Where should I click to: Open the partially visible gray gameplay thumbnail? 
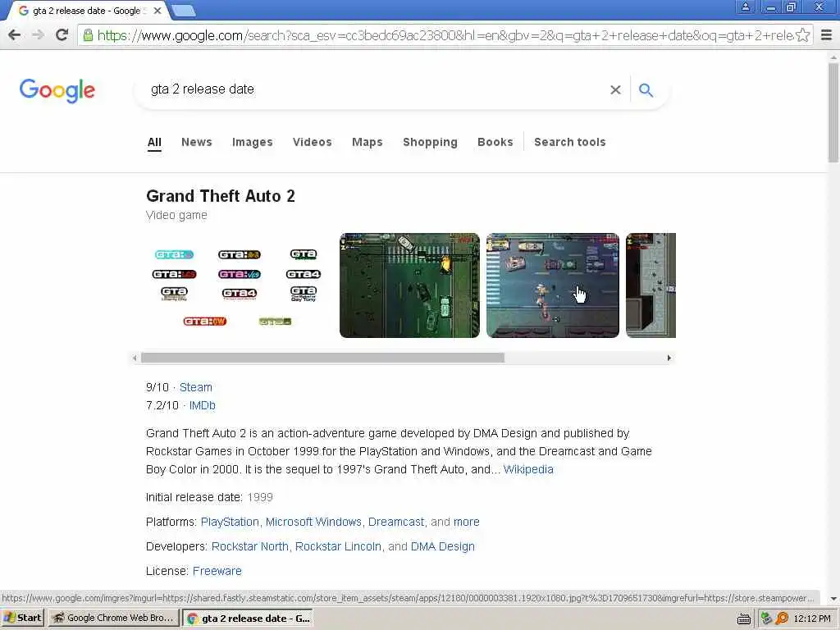coord(651,285)
